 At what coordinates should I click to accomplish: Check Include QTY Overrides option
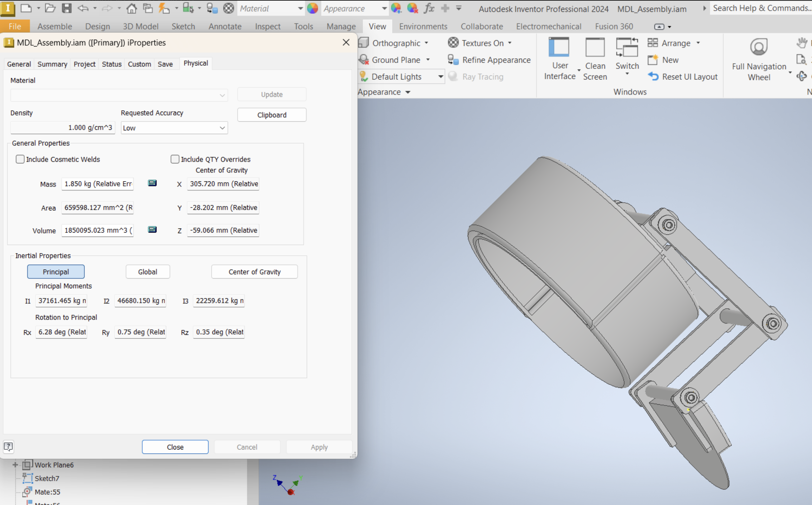click(x=175, y=159)
